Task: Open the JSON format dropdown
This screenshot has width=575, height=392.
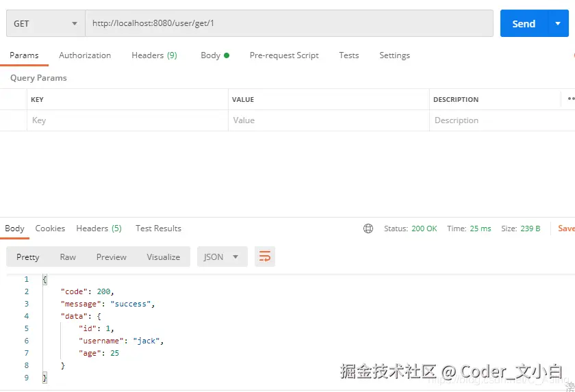Action: click(222, 257)
